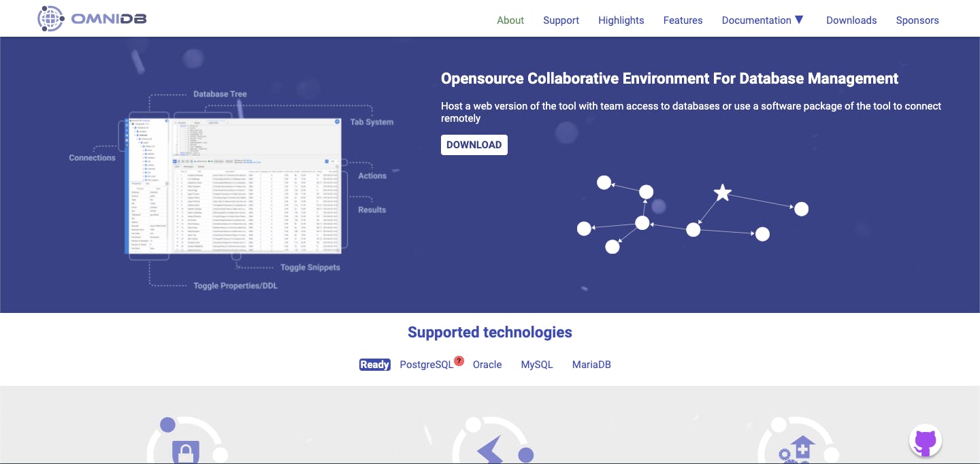View the Sponsors section
This screenshot has width=980, height=464.
[x=917, y=20]
